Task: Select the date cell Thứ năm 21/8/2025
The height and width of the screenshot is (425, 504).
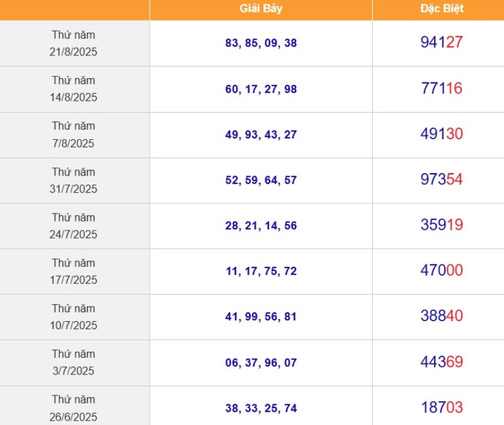Action: pos(74,43)
